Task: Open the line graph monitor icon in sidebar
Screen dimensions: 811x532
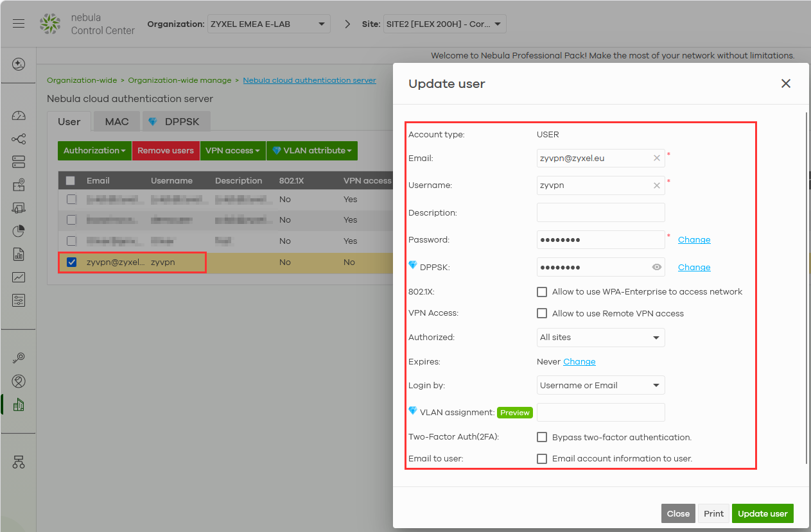Action: (19, 277)
